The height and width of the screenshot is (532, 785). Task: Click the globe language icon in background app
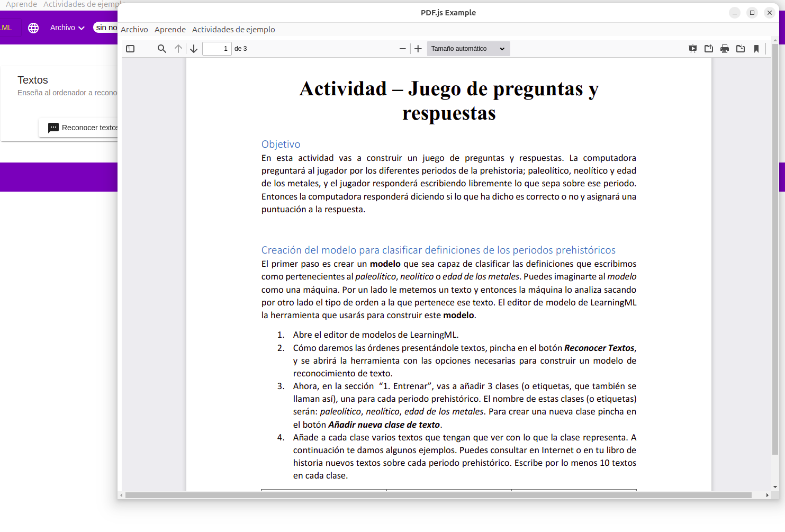33,28
